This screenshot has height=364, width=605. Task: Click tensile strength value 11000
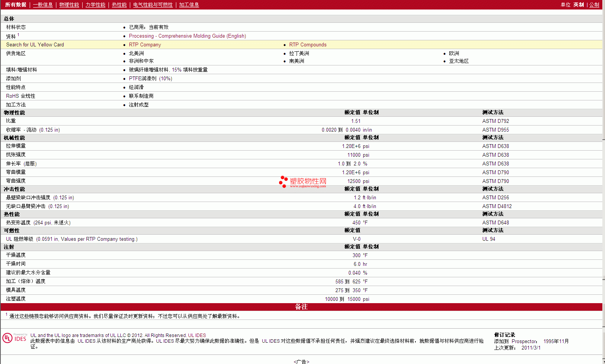click(x=354, y=155)
